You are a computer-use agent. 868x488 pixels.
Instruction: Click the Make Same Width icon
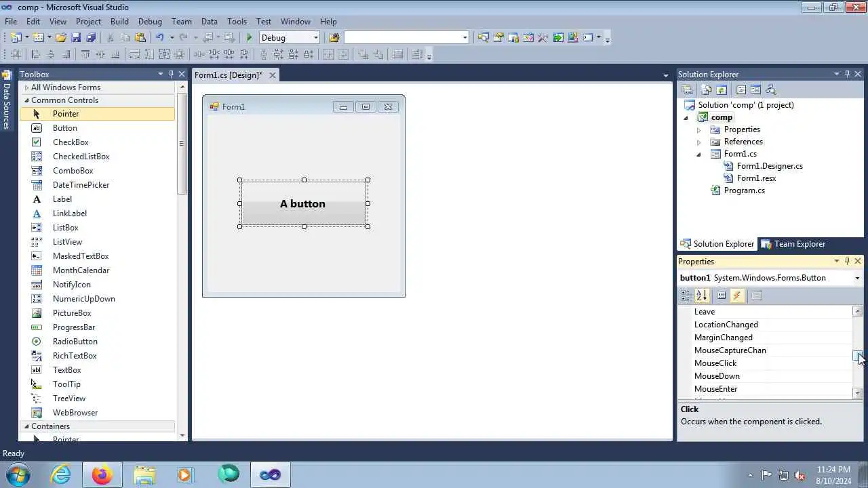[x=134, y=55]
